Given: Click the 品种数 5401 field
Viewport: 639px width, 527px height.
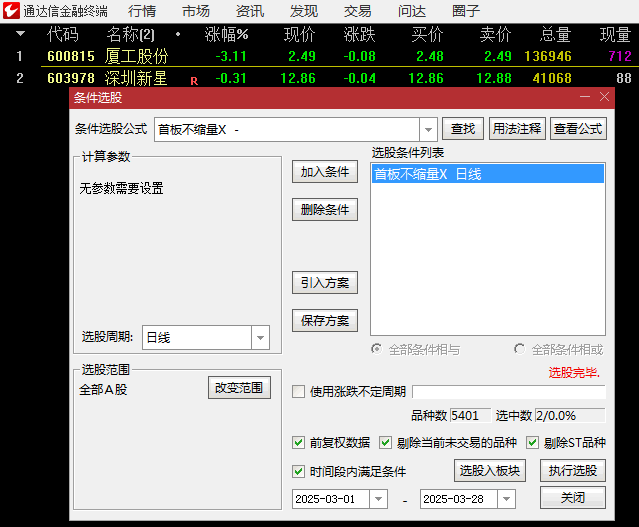Looking at the screenshot, I should [x=470, y=415].
